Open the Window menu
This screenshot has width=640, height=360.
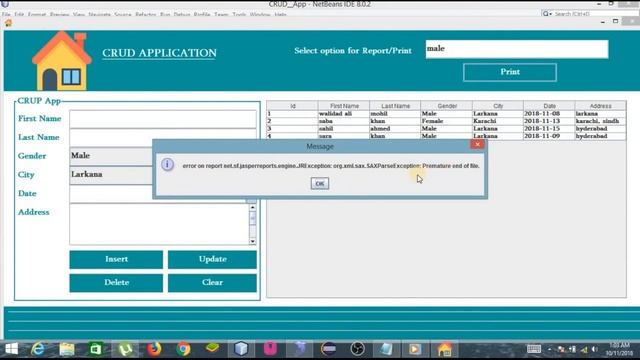(260, 14)
